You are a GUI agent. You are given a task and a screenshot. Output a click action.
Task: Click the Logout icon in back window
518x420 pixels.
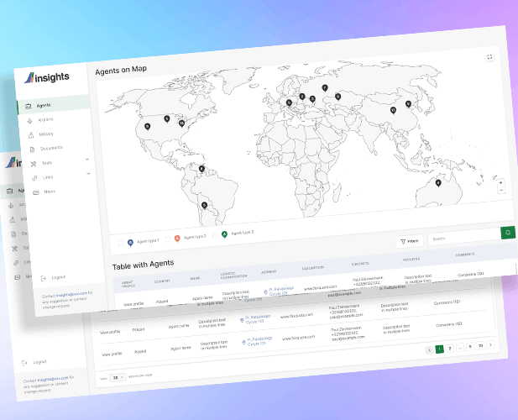coord(24,363)
